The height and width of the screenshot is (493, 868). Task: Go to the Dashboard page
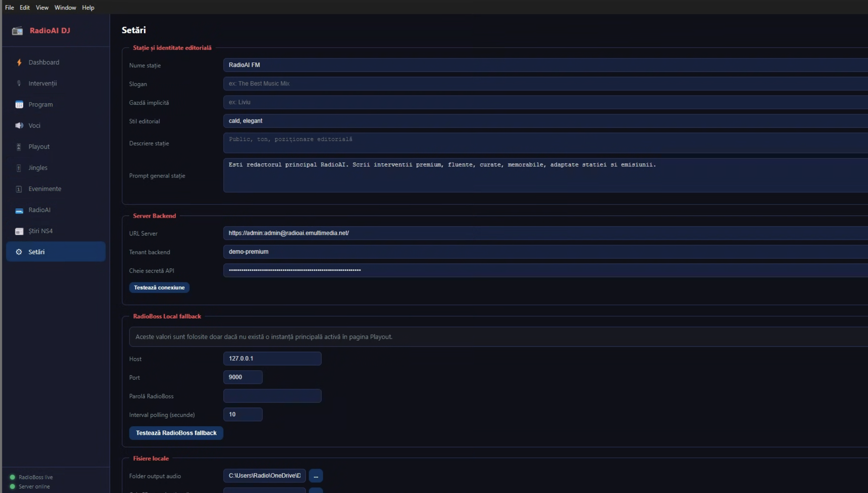(56, 62)
